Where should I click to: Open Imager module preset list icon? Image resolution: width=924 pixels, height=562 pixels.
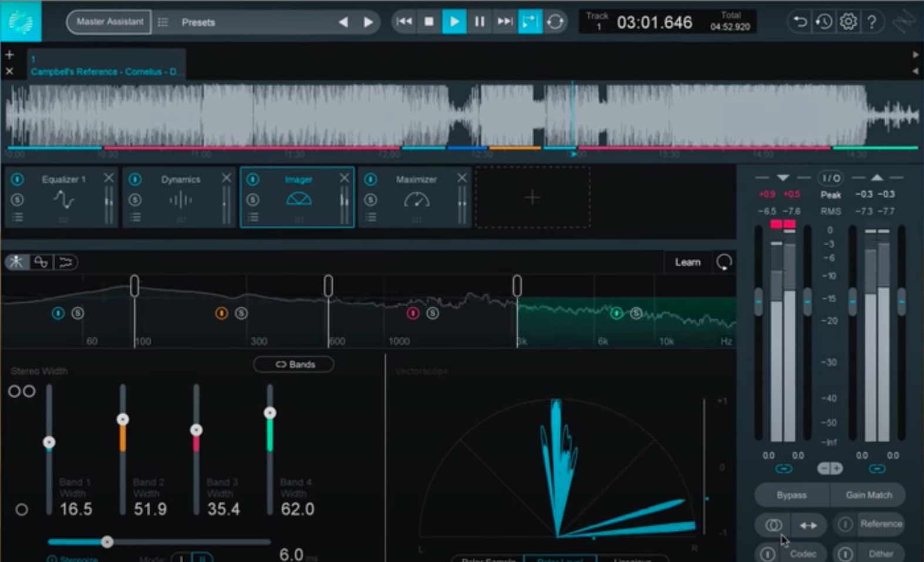253,218
